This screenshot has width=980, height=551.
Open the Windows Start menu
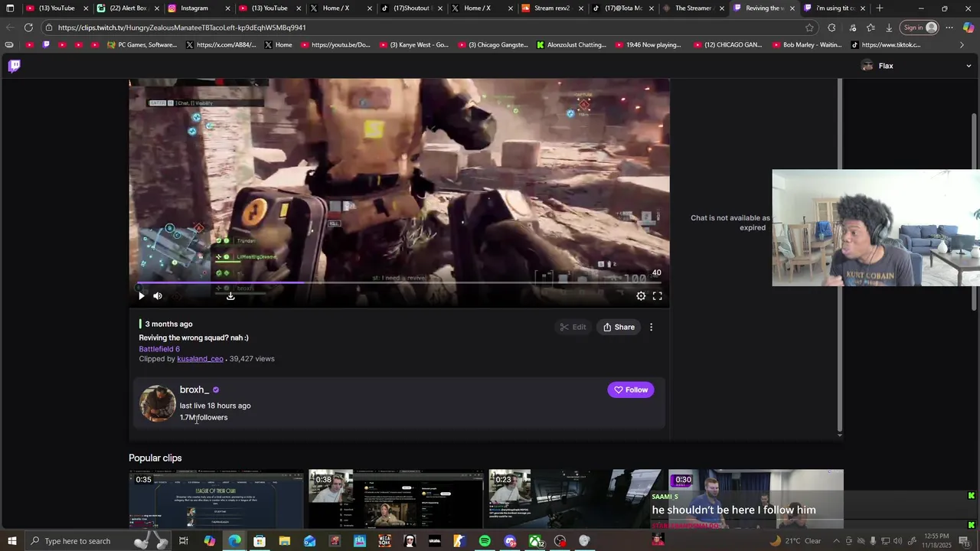click(11, 541)
